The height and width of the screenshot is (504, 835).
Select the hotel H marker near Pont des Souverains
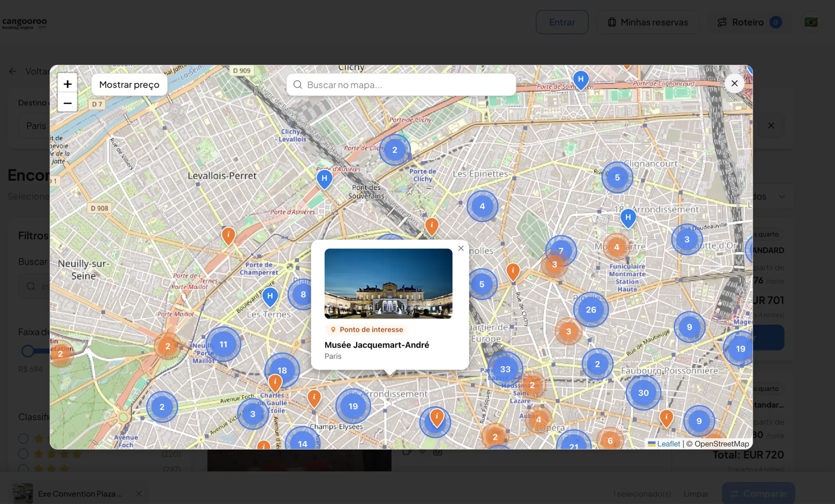pyautogui.click(x=324, y=179)
